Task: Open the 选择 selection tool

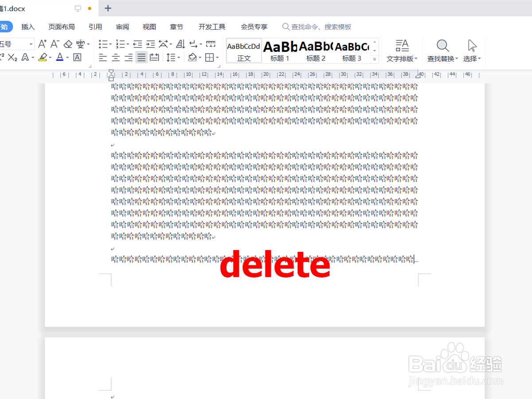Action: 472,51
